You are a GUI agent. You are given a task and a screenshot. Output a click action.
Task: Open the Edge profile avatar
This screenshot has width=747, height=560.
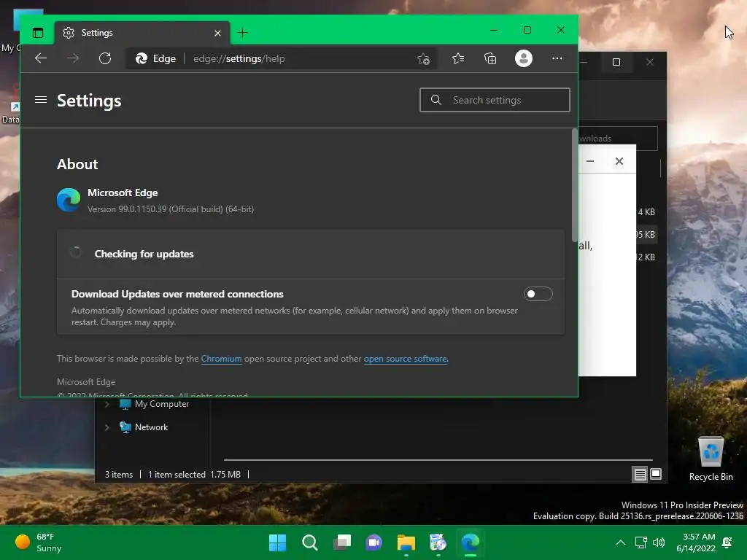pos(524,58)
